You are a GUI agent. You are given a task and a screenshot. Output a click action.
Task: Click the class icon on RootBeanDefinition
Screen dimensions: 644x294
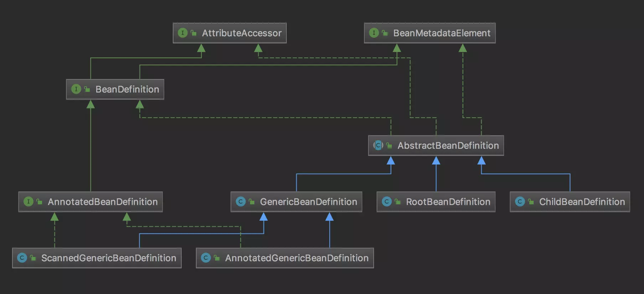(386, 202)
